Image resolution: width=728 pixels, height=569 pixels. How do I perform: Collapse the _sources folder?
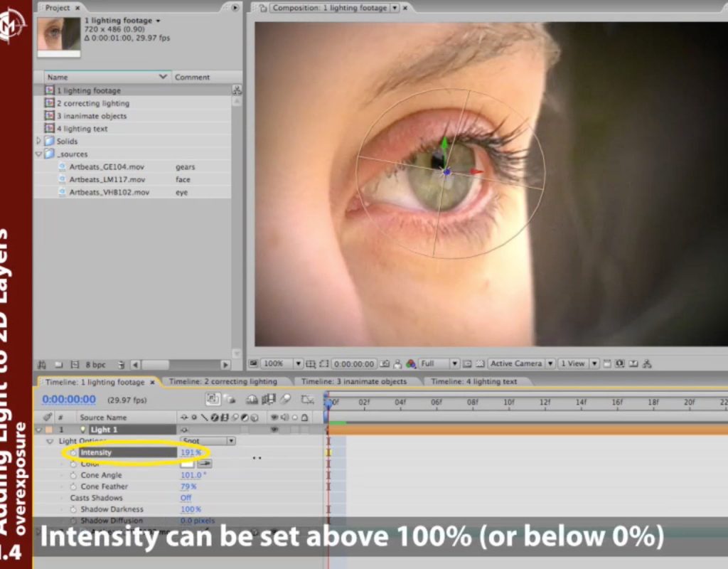(38, 154)
